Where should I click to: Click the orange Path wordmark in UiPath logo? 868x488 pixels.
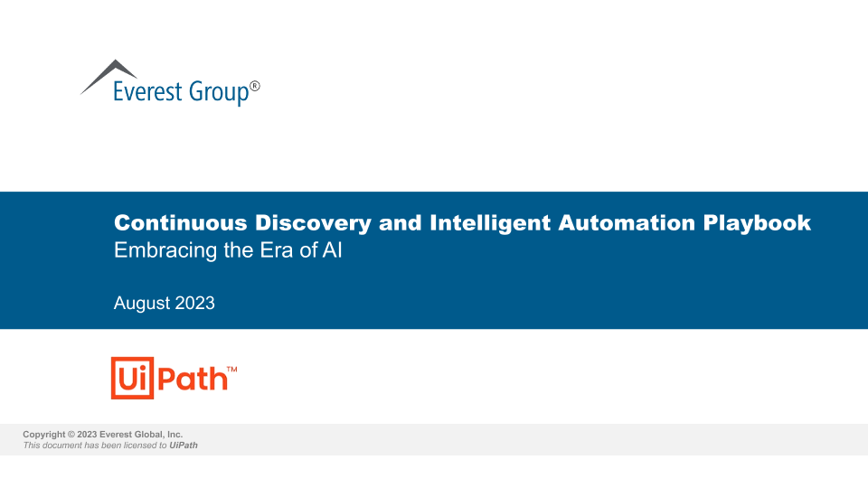tap(190, 379)
